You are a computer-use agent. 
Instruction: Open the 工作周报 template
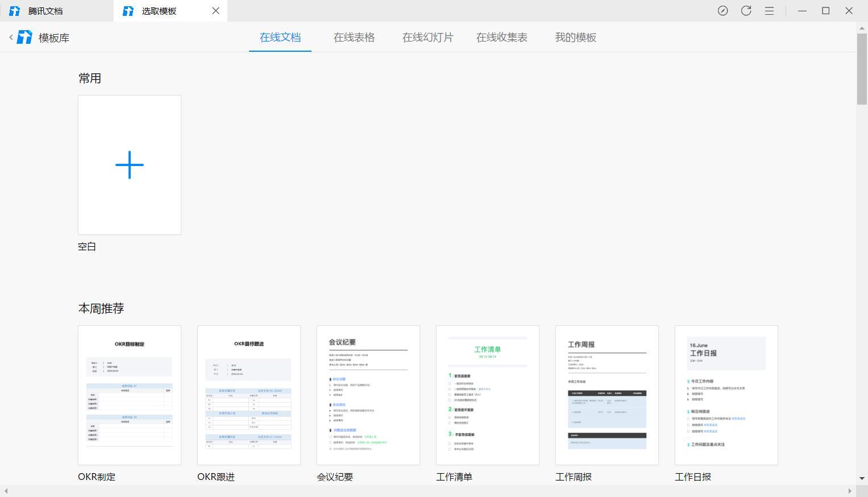[x=607, y=395]
